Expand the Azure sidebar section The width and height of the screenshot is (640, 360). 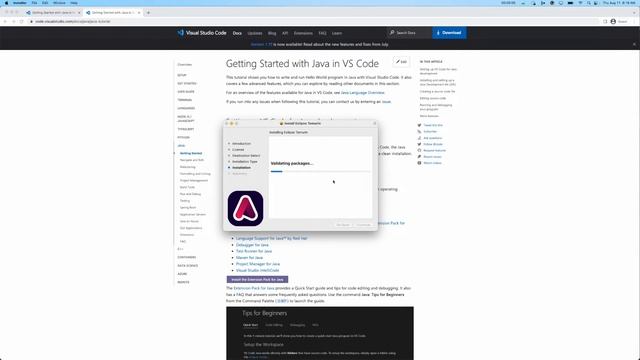click(x=182, y=274)
